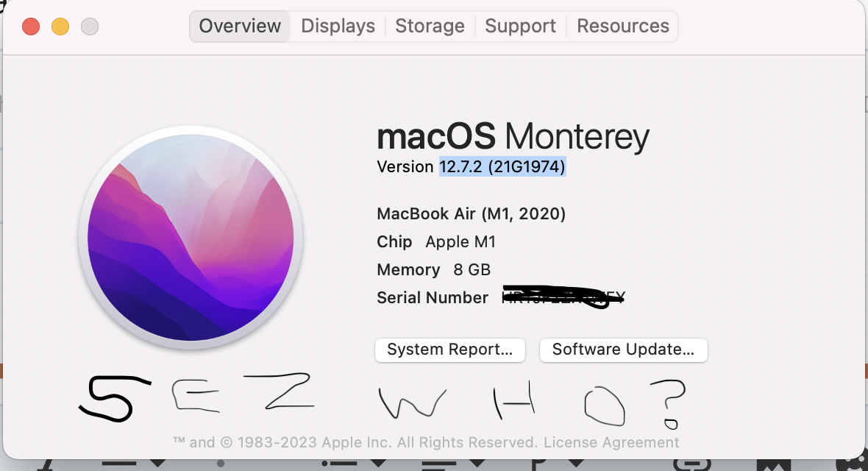The width and height of the screenshot is (868, 471).
Task: Go to the Resources tab
Action: pyautogui.click(x=623, y=26)
